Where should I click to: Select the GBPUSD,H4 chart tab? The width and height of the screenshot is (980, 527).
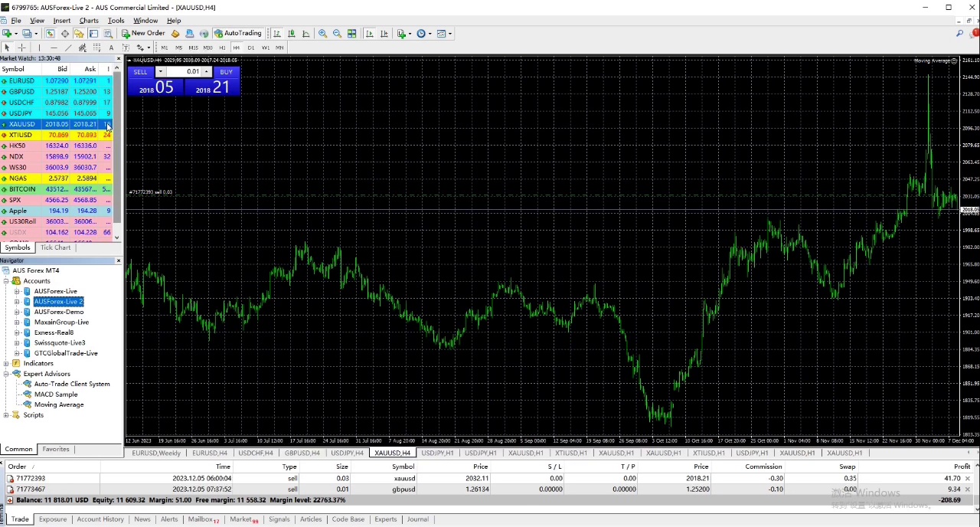point(302,453)
